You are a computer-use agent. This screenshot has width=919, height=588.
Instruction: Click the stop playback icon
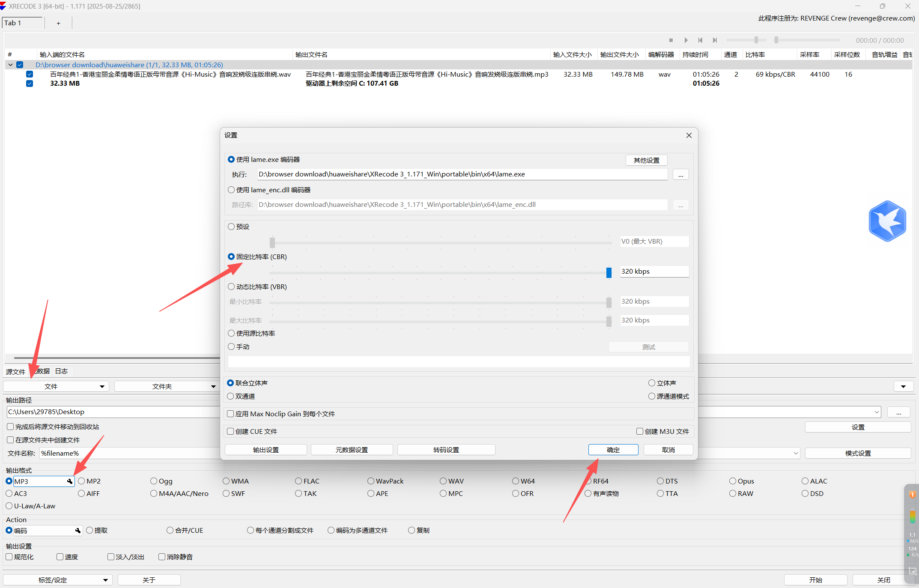[x=671, y=40]
